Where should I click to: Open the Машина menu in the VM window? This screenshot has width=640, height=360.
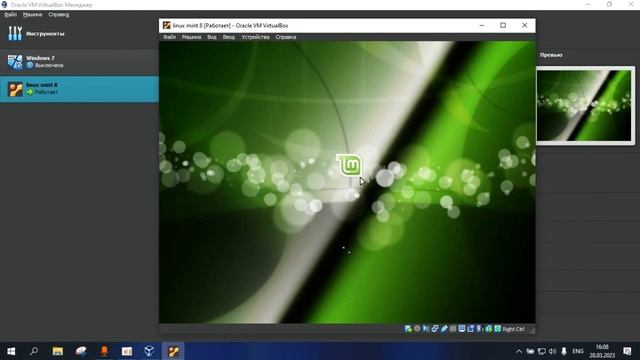tap(191, 37)
